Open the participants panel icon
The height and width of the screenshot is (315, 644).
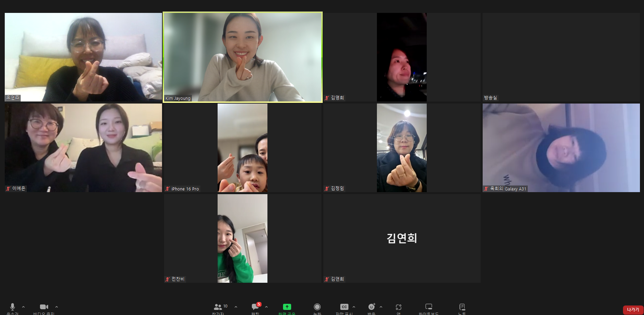click(x=218, y=307)
